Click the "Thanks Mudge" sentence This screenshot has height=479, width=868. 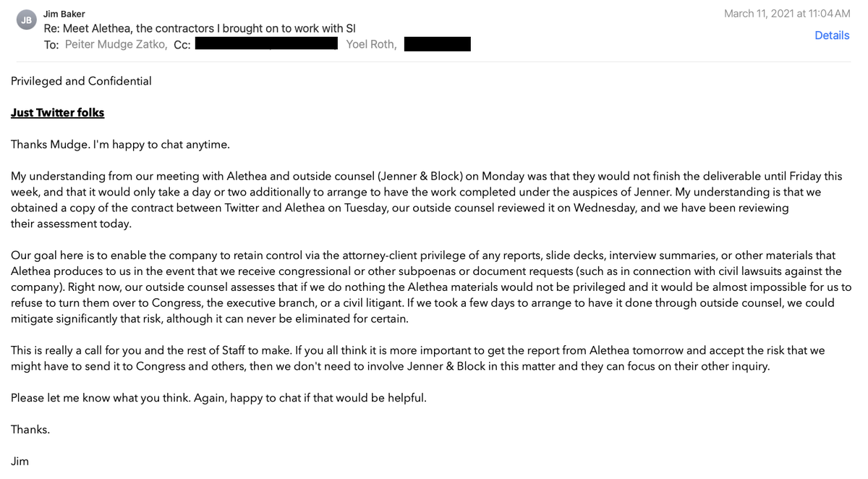point(120,144)
